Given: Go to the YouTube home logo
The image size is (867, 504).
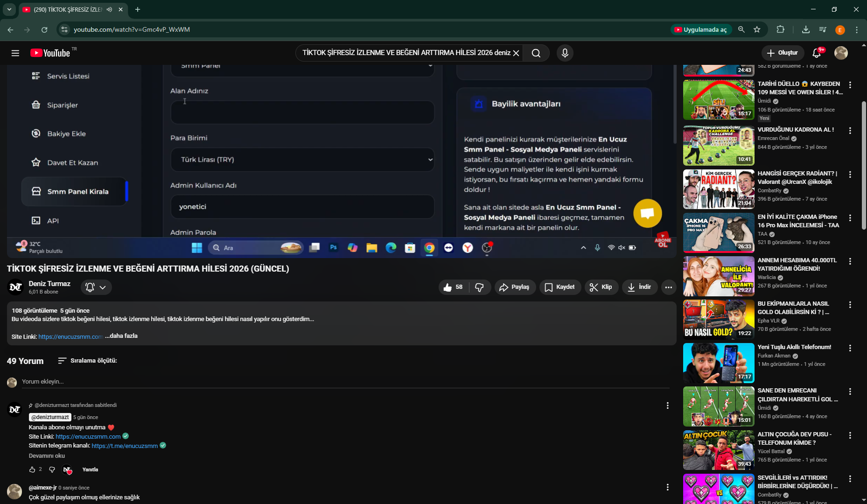Looking at the screenshot, I should 50,53.
